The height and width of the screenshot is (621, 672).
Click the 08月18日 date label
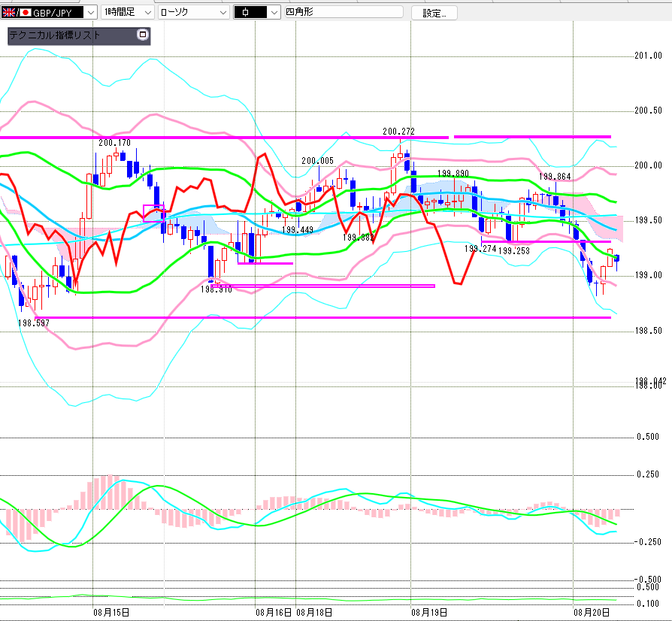314,613
